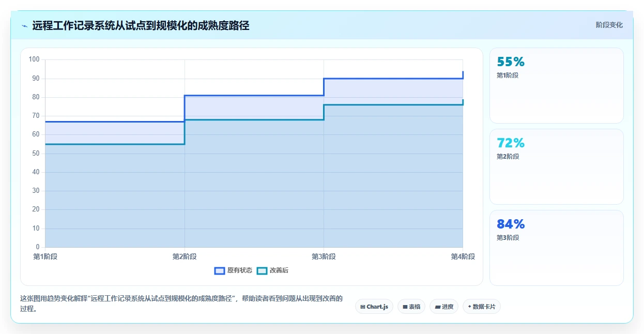Screen dimensions: 644x334
Task: Open the 84% 第3阶段 data card
Action: click(x=556, y=248)
